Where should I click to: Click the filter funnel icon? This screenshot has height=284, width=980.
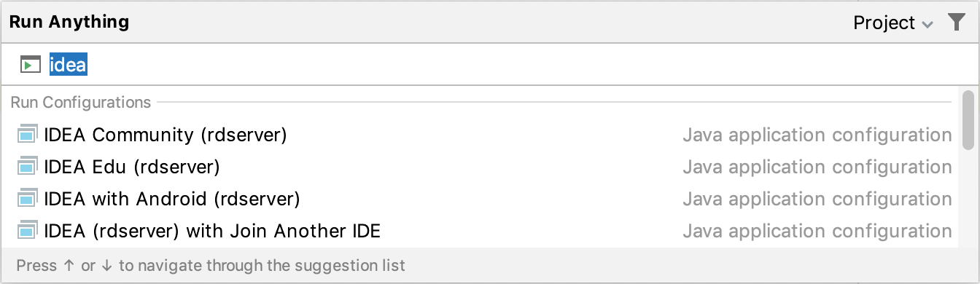[x=956, y=23]
